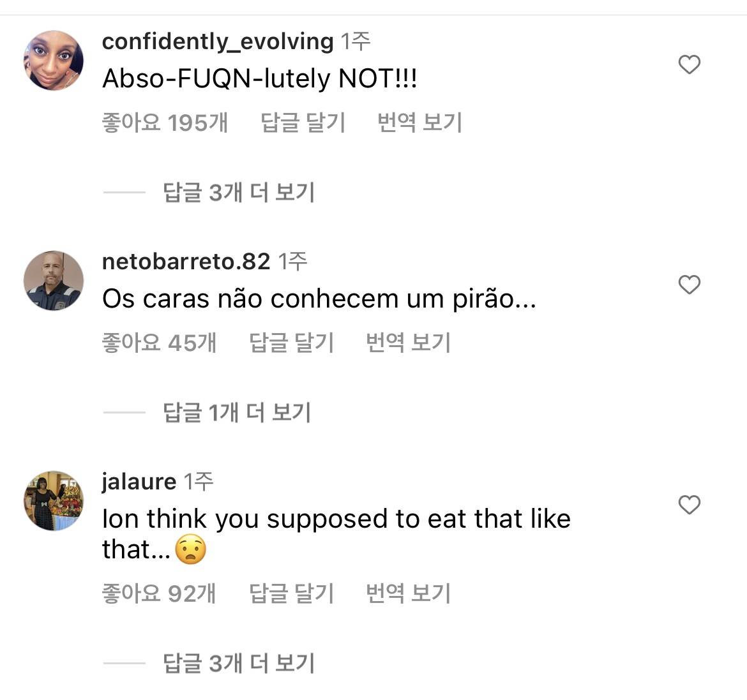Open confidently_evolving's profile picture

point(54,61)
